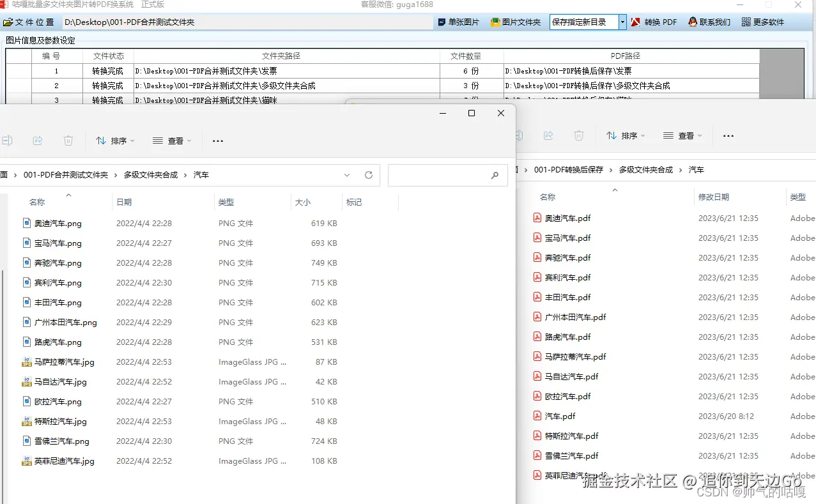This screenshot has width=816, height=504.
Task: Select the 雪佛兰汽车.png file
Action: [62, 441]
